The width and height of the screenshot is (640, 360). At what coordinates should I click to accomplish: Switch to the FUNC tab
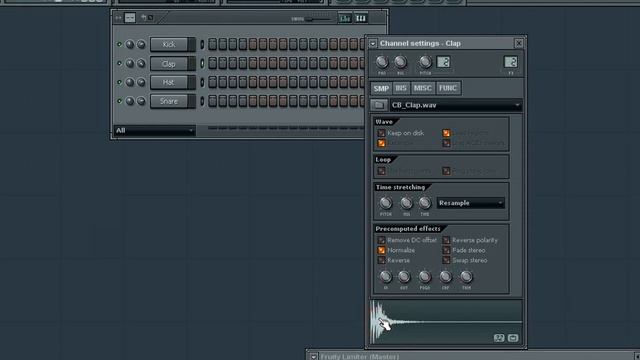(x=448, y=88)
